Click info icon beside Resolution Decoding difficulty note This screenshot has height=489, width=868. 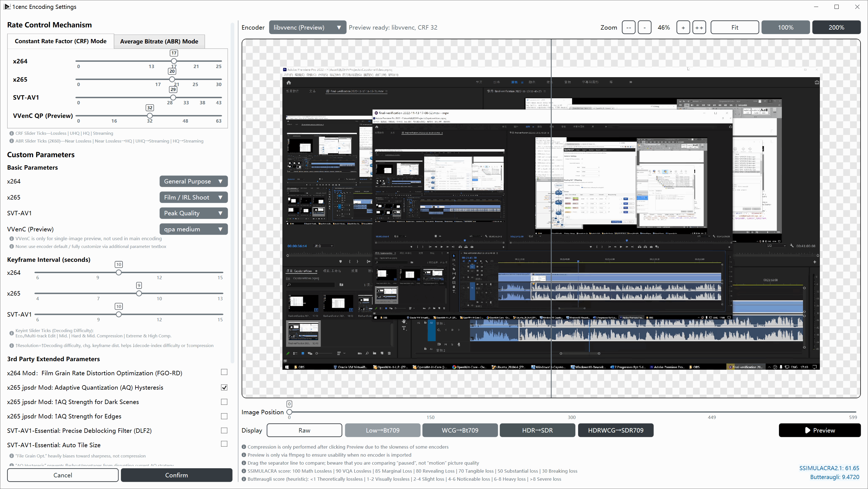[11, 345]
